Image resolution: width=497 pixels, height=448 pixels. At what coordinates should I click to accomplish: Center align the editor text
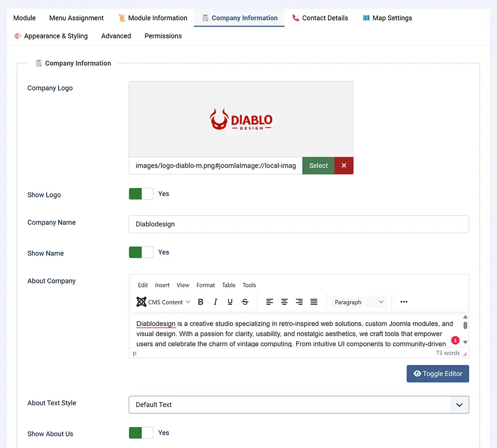point(284,302)
